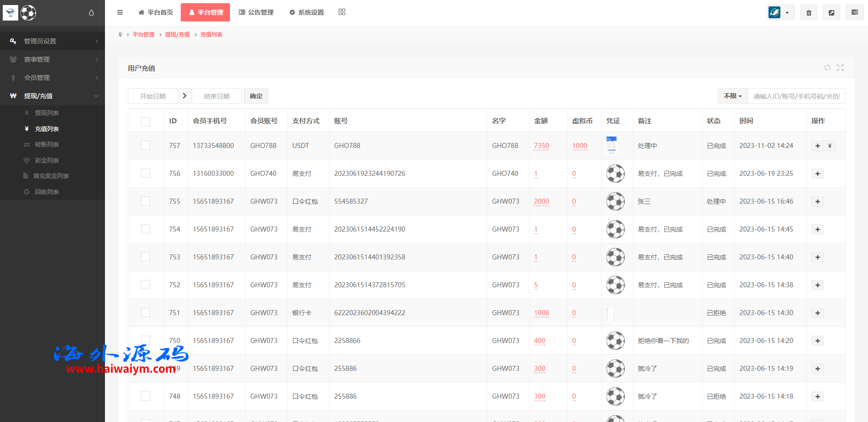Click the plus icon for record 756
This screenshot has width=868, height=422.
click(x=817, y=174)
